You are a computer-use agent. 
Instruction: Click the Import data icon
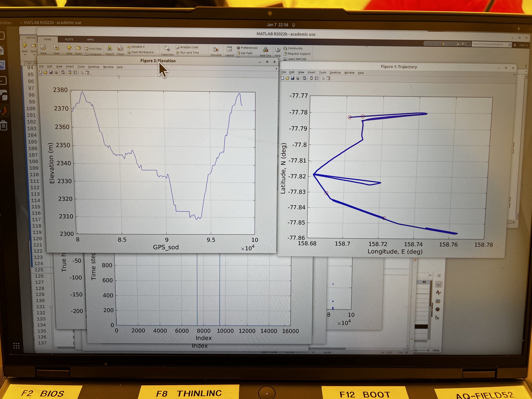click(x=110, y=48)
